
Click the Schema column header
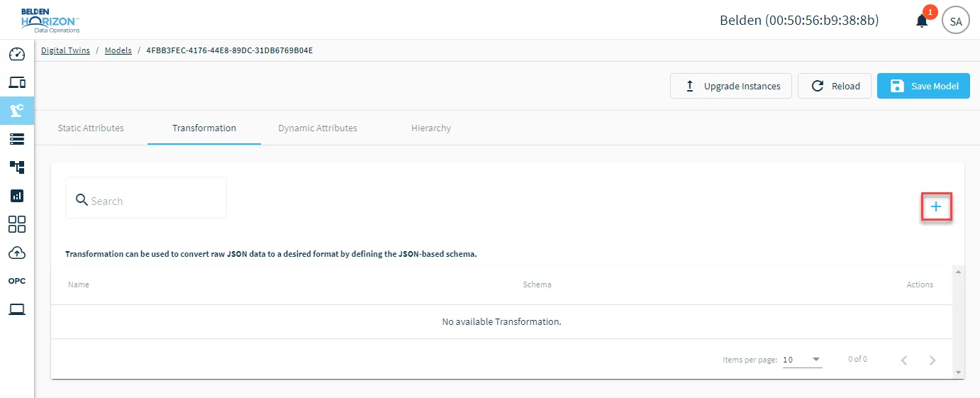click(x=537, y=284)
